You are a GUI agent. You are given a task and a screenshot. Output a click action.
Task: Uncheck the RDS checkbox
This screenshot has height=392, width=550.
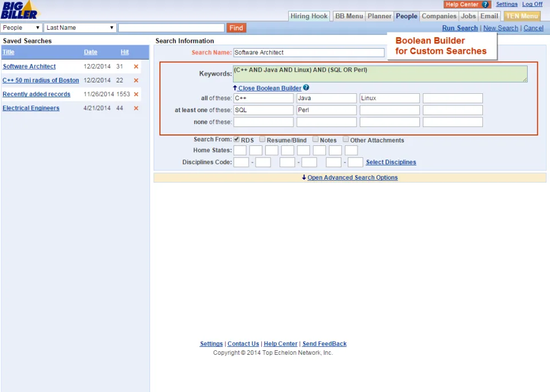[x=237, y=139]
